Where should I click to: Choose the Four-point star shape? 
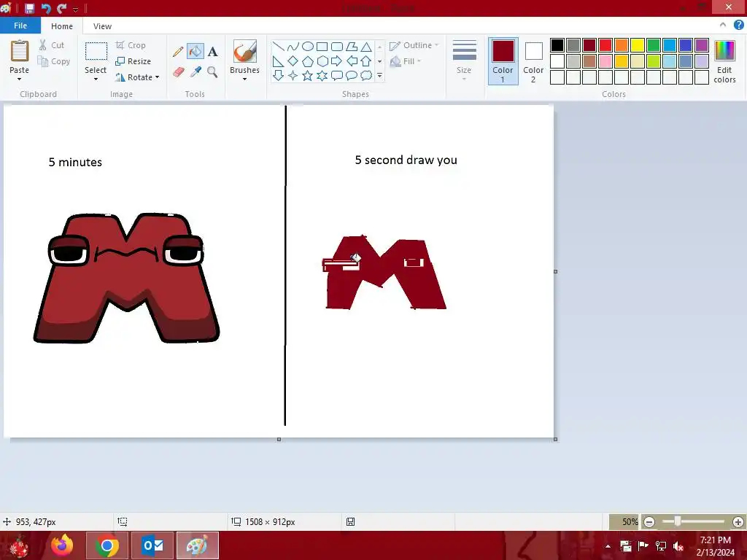(293, 75)
